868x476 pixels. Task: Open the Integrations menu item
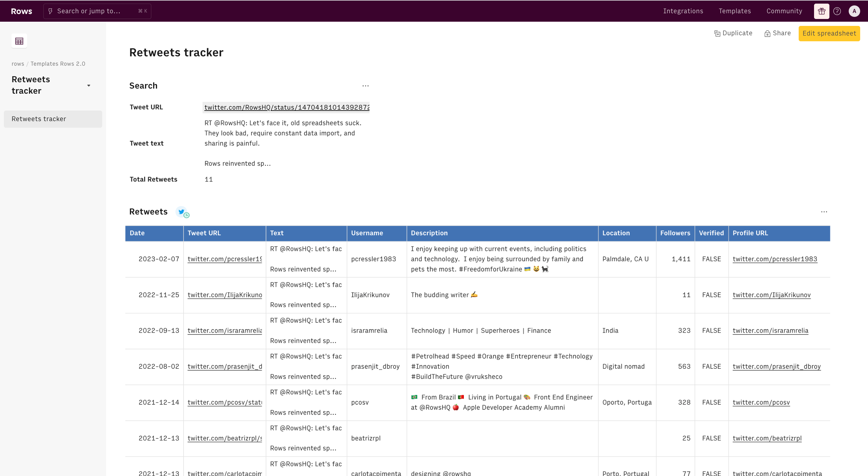pyautogui.click(x=683, y=11)
